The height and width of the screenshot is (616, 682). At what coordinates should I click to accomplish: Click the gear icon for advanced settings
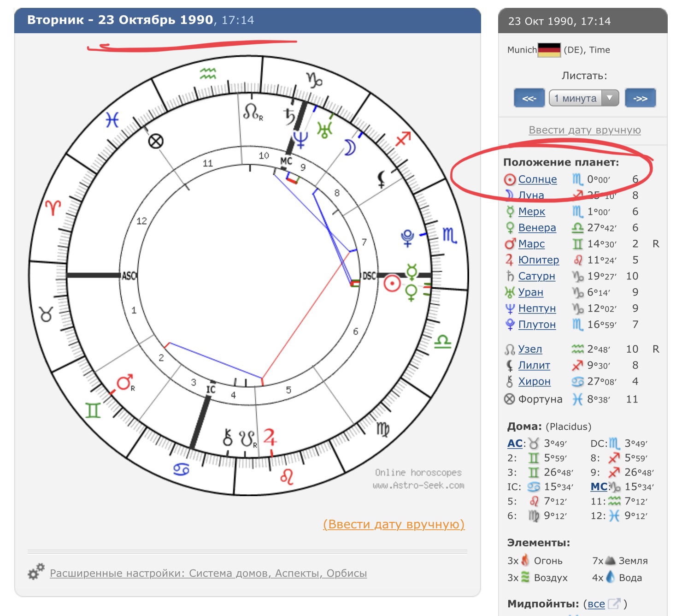[36, 572]
